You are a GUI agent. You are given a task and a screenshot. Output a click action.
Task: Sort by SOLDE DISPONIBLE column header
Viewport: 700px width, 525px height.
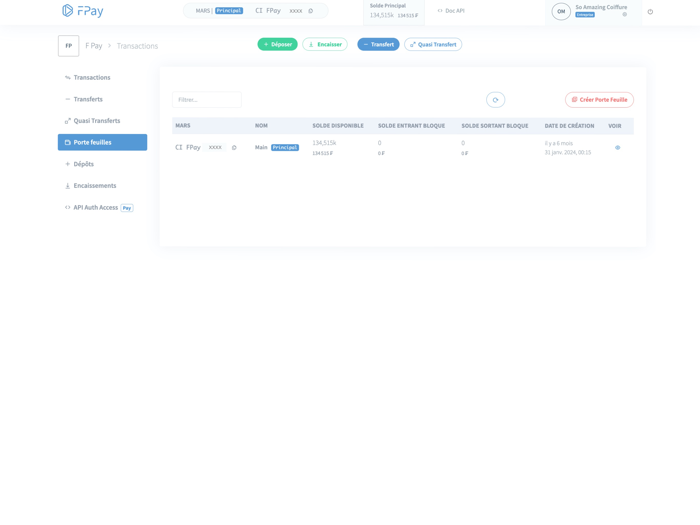click(338, 126)
